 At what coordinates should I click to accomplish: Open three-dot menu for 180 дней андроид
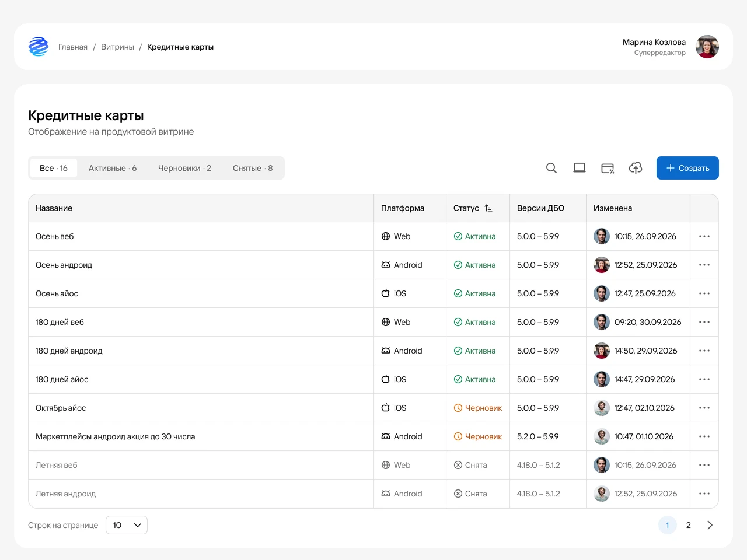pyautogui.click(x=704, y=351)
